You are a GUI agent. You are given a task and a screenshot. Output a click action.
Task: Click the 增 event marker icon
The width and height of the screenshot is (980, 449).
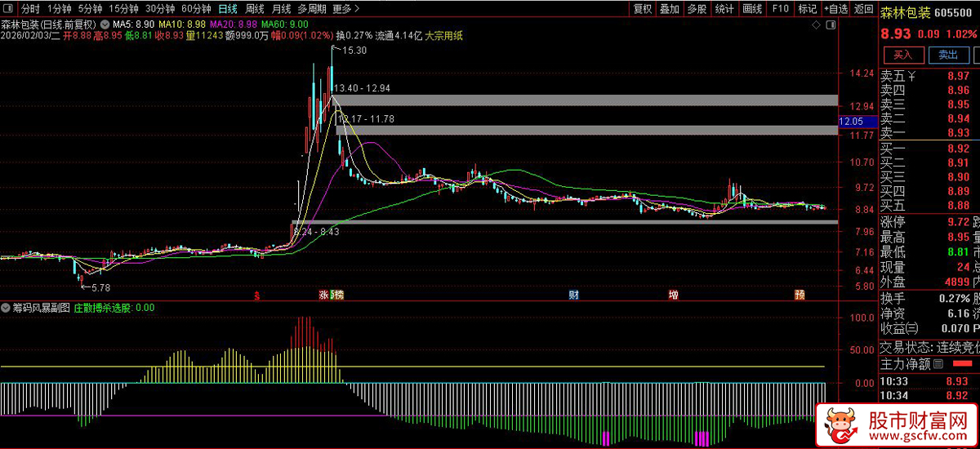(x=674, y=295)
